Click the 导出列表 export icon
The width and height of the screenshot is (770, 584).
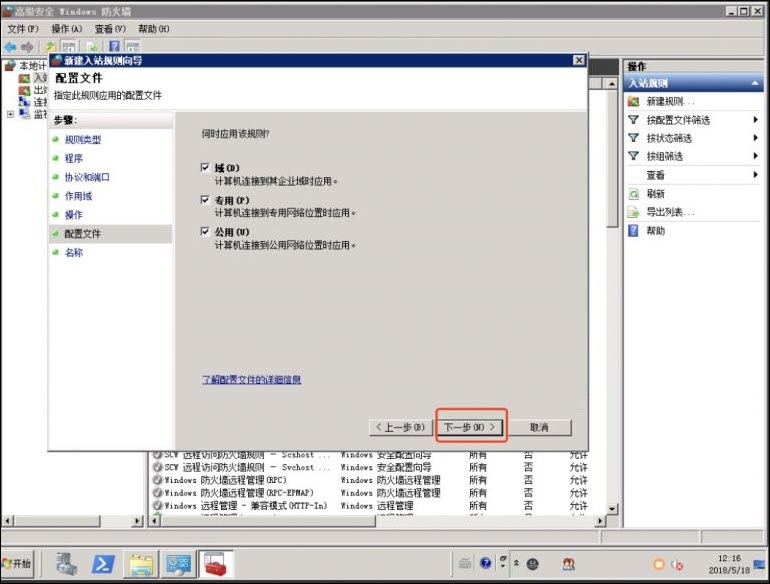(633, 212)
